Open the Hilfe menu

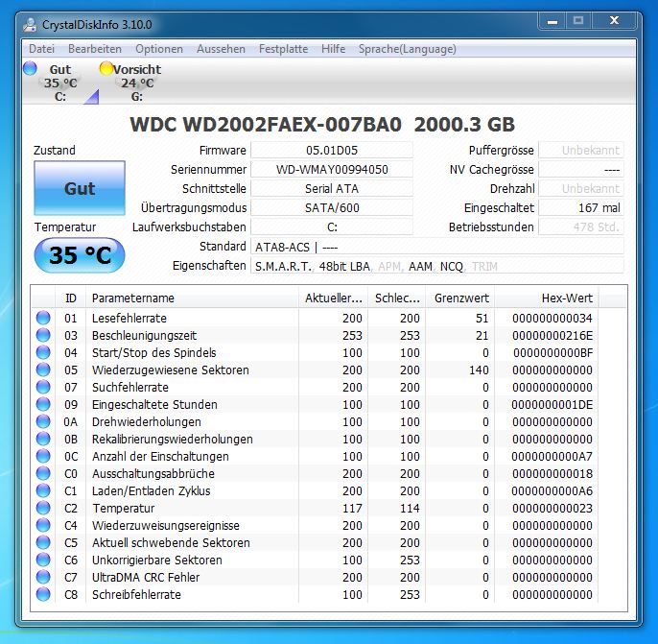click(333, 49)
